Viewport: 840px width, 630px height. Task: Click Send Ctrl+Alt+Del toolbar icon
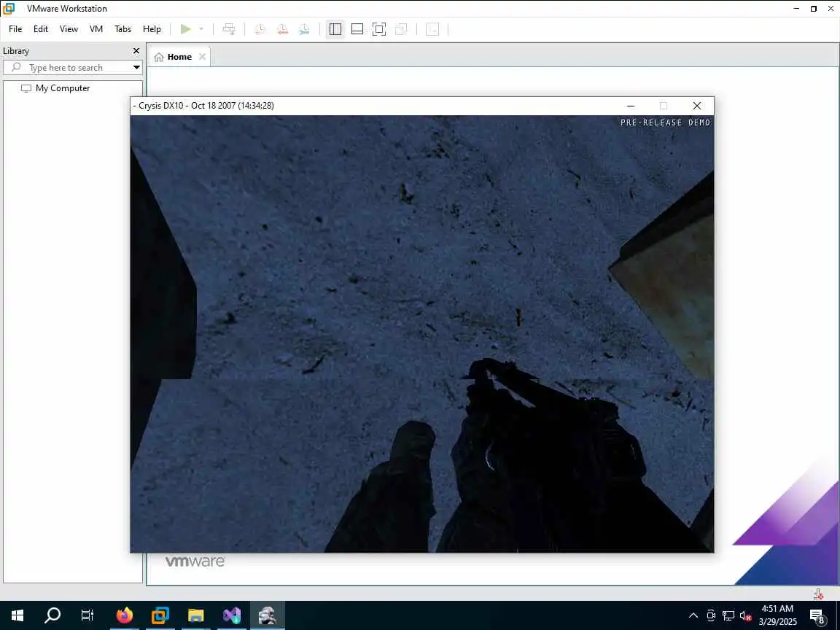tap(229, 29)
